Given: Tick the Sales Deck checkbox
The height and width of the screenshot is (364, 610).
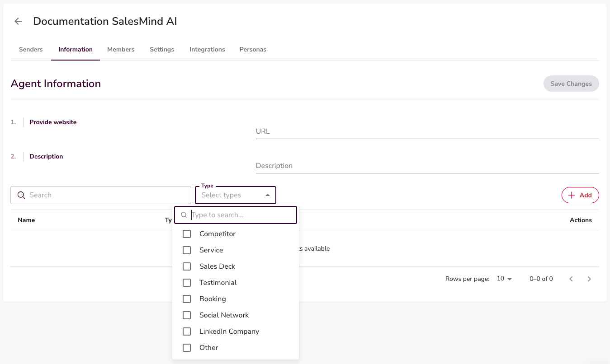Looking at the screenshot, I should (187, 266).
